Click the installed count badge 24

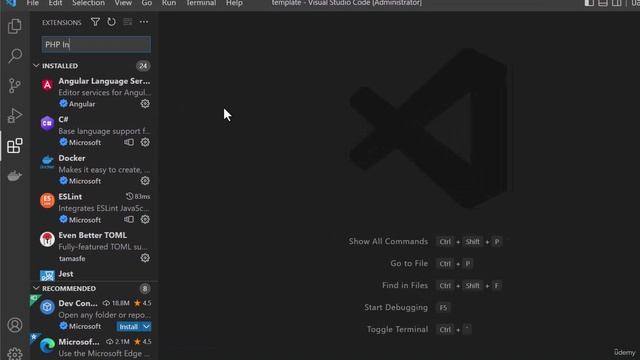pyautogui.click(x=143, y=66)
